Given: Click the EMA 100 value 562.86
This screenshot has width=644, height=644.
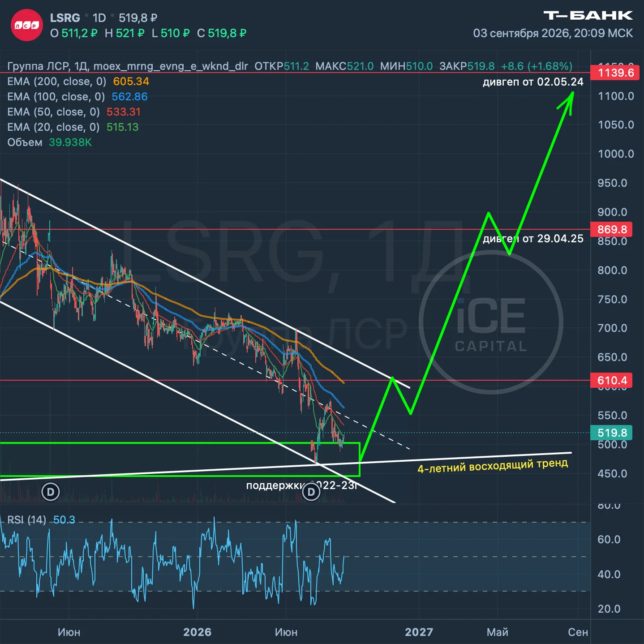Looking at the screenshot, I should (129, 97).
